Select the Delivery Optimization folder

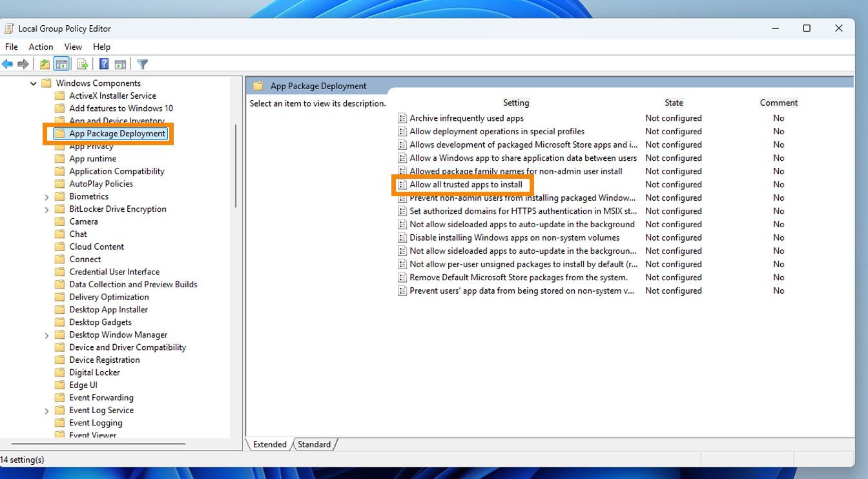[109, 297]
